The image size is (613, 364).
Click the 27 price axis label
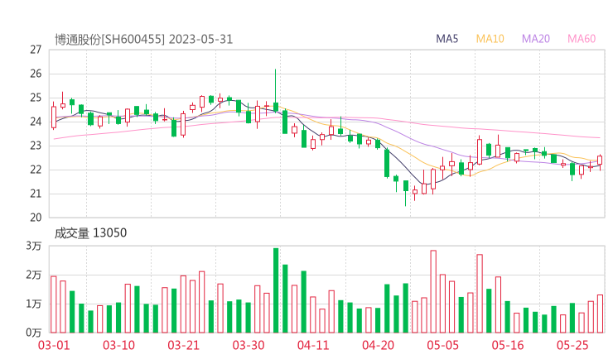[36, 50]
